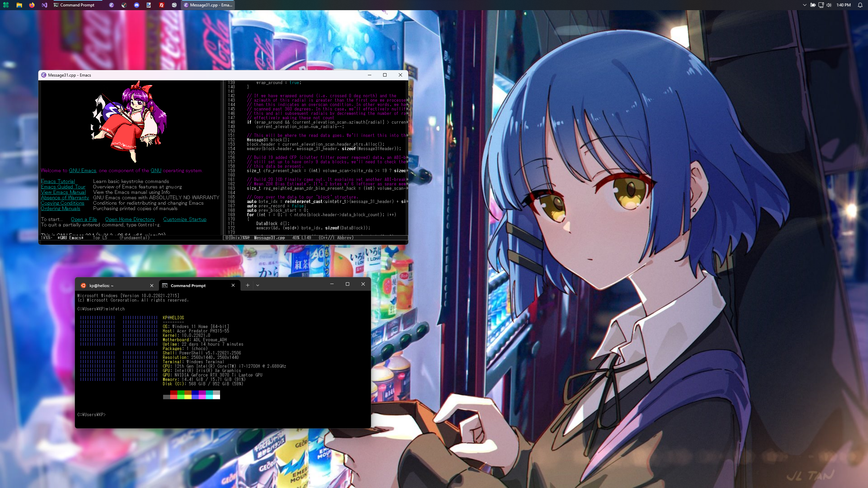
Task: Open the clock showing 1:40 PM
Action: pyautogui.click(x=843, y=5)
